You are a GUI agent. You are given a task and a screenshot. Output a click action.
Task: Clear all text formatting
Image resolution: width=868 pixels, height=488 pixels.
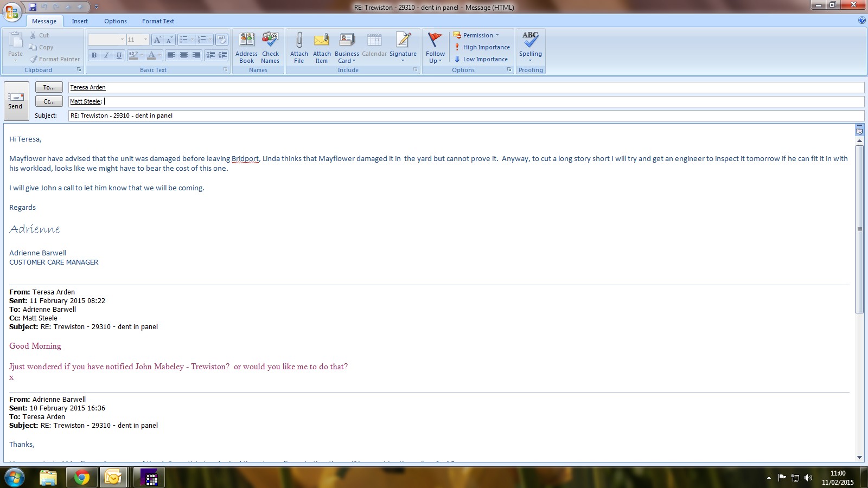click(x=221, y=40)
